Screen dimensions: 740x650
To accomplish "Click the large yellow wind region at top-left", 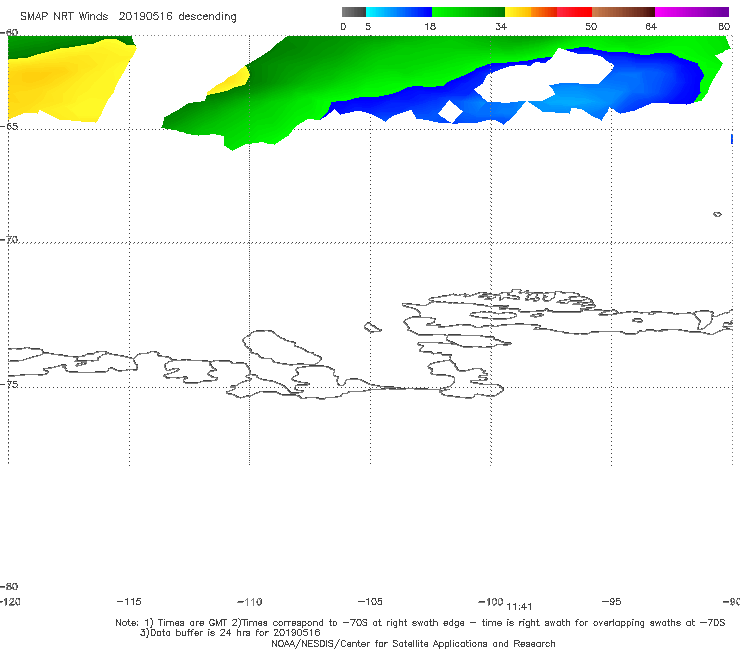I will tap(66, 83).
